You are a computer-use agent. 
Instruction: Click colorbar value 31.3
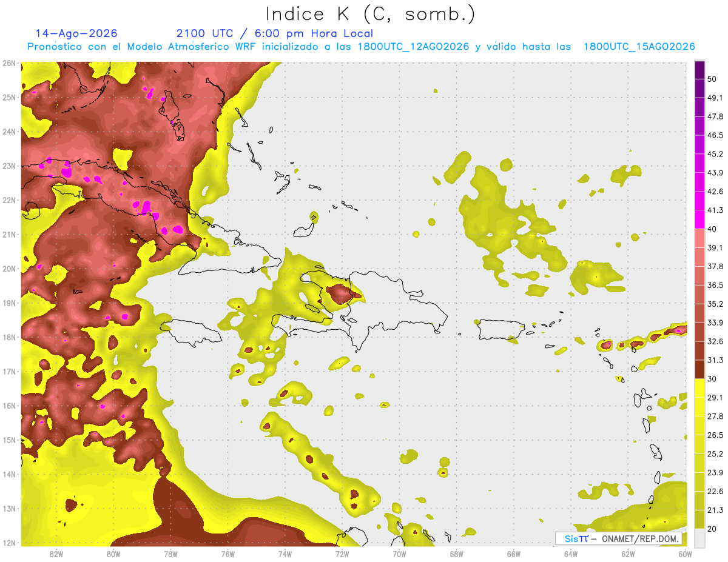point(715,360)
